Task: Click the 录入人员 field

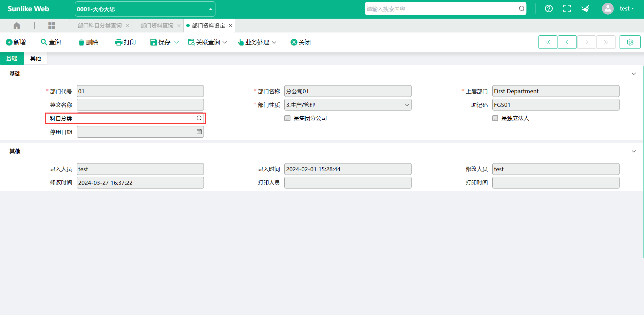Action: click(x=140, y=169)
